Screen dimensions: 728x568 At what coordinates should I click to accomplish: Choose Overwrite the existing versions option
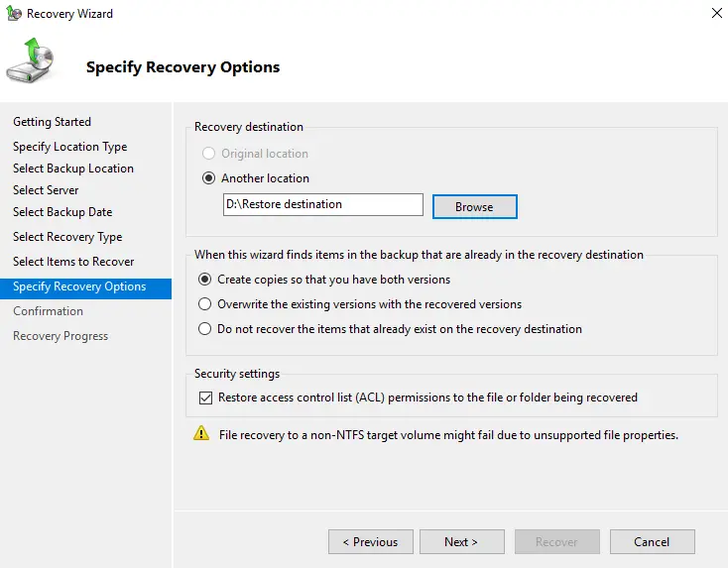205,304
